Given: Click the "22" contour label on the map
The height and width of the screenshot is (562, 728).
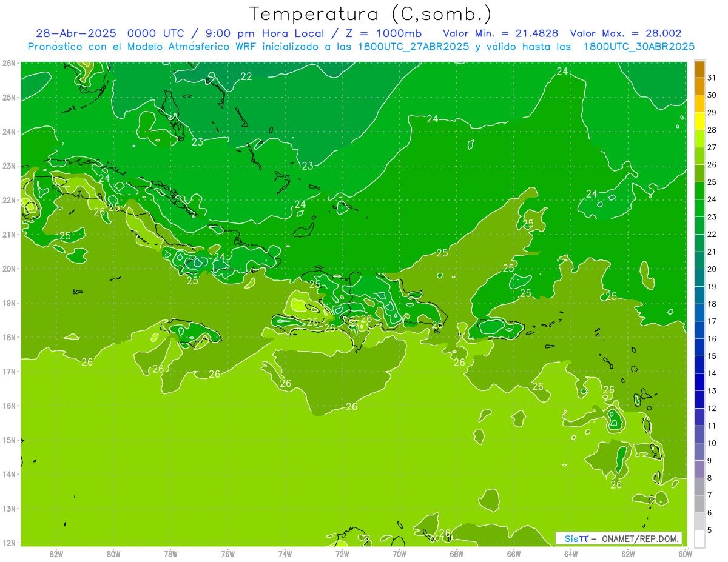Looking at the screenshot, I should [x=246, y=76].
